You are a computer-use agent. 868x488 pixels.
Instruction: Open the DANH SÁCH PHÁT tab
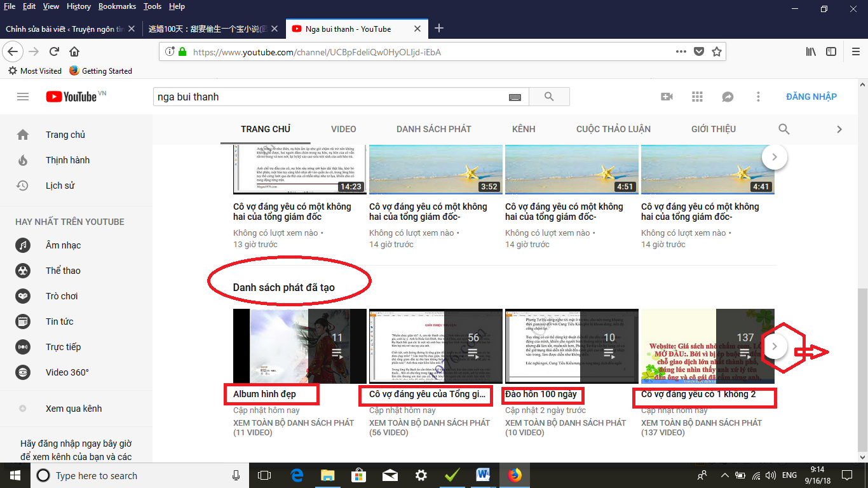point(433,129)
